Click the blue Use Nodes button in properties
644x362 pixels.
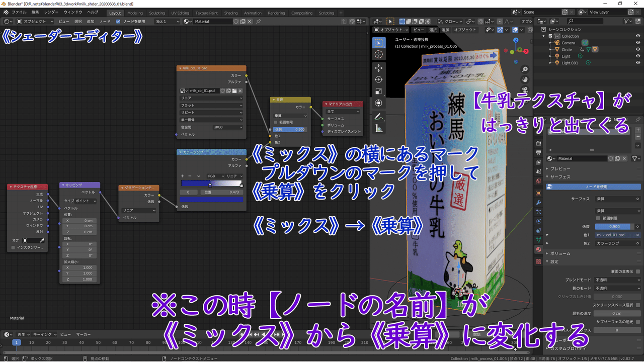point(594,187)
